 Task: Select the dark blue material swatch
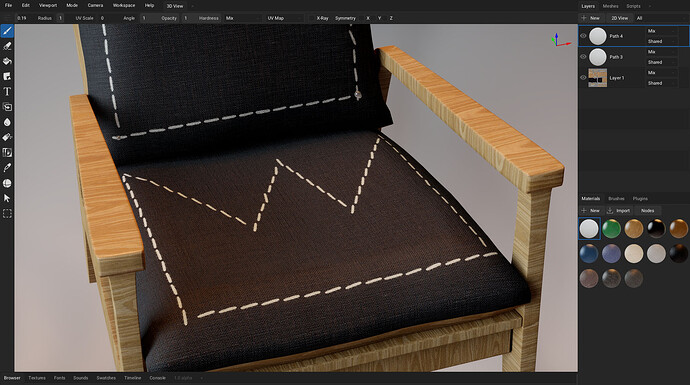[x=589, y=254]
